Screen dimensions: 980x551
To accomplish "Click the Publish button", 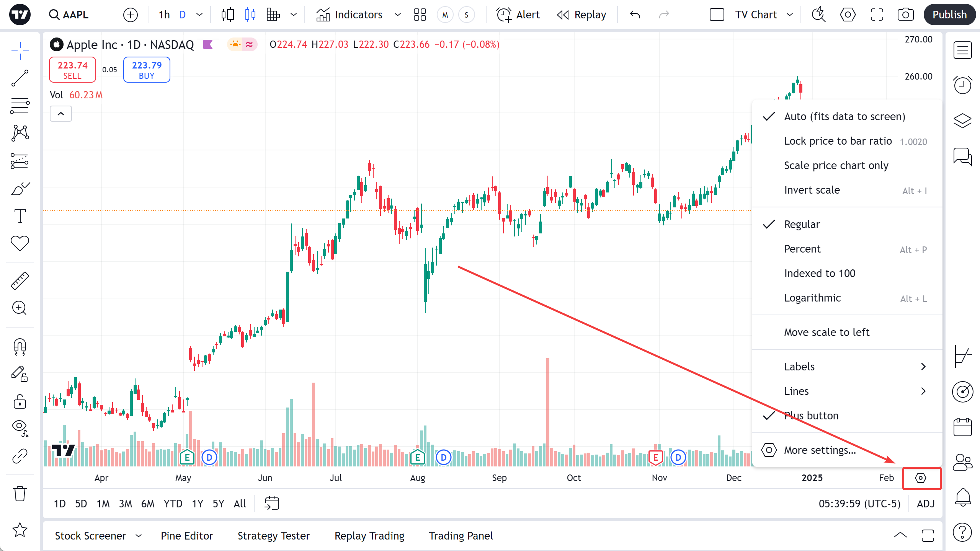I will click(949, 15).
